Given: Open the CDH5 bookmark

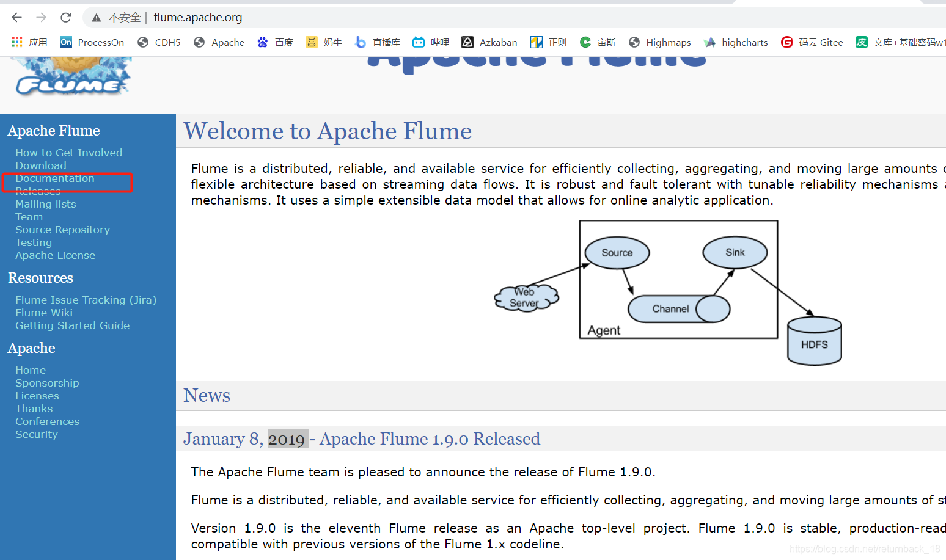Looking at the screenshot, I should [159, 42].
